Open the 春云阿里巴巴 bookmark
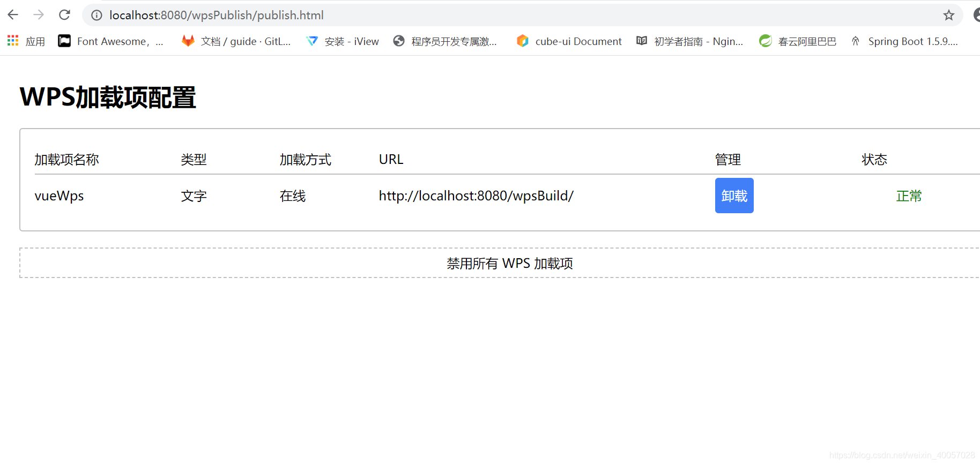980x465 pixels. 807,41
